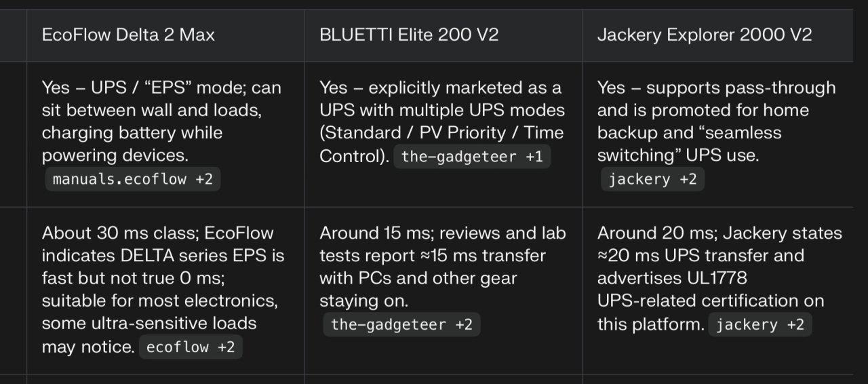868x384 pixels.
Task: Open jackery +2 source after seamless switching text
Action: [652, 180]
